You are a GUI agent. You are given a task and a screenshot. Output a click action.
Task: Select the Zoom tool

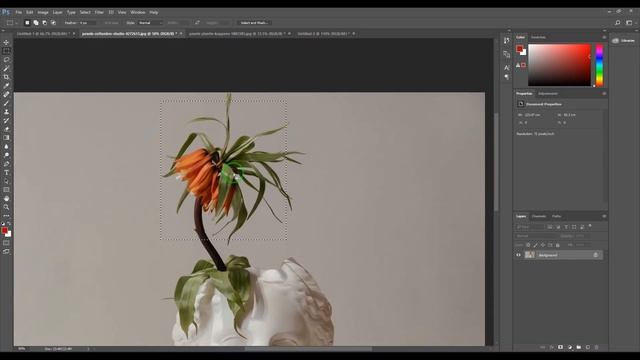point(6,207)
